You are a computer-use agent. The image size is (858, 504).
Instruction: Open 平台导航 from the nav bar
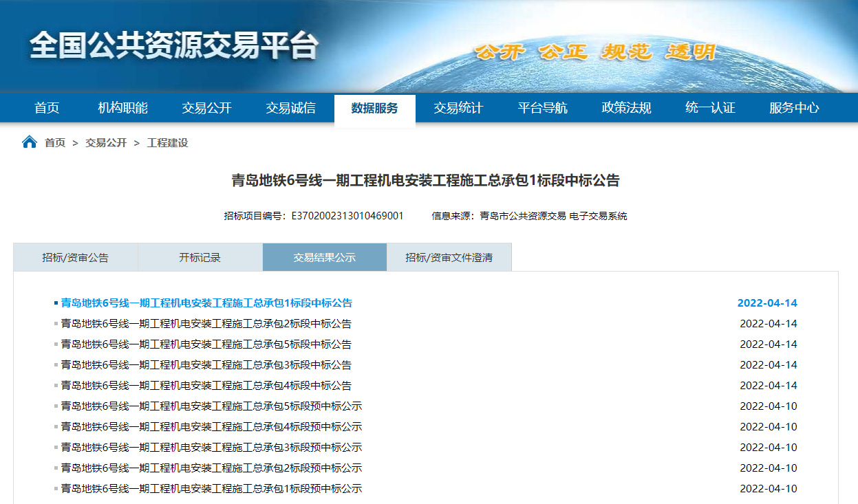coord(542,108)
